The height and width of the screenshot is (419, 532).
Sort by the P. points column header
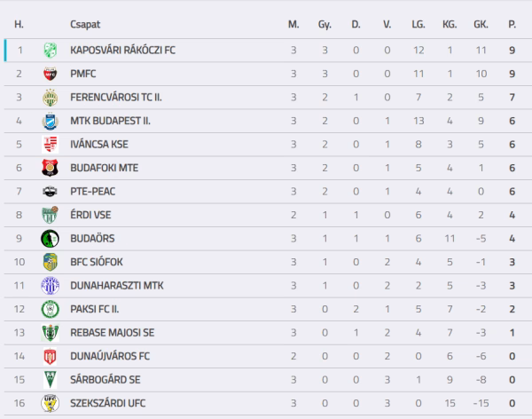[512, 25]
